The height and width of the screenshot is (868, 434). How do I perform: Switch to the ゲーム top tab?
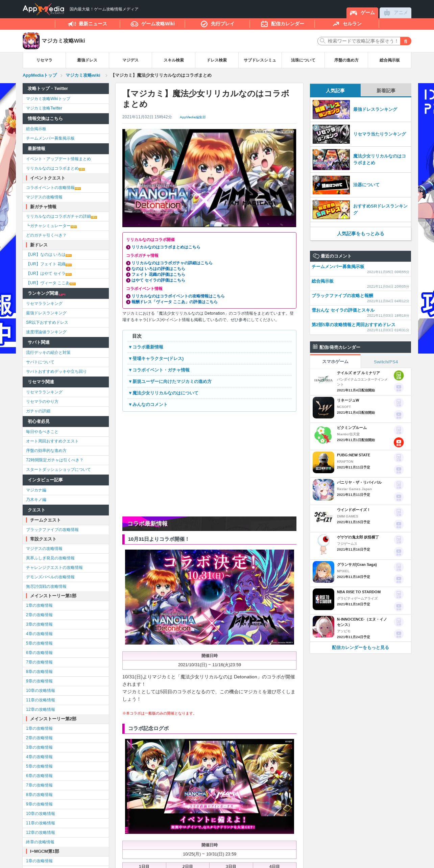click(362, 13)
